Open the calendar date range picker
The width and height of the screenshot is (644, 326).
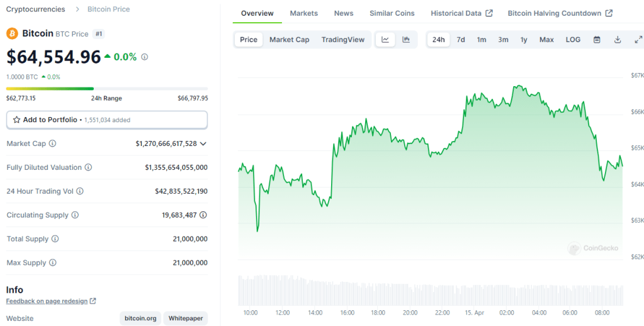[x=597, y=40]
